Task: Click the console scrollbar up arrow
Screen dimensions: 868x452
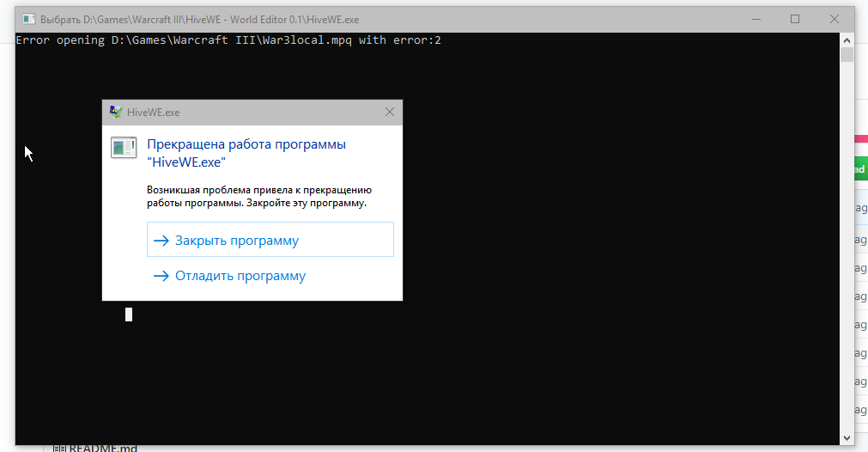Action: click(847, 40)
